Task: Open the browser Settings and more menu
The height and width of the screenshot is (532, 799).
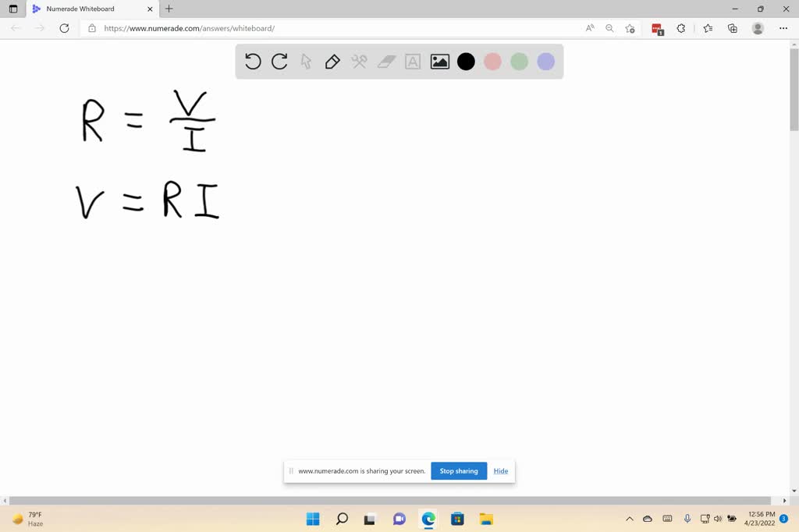Action: pyautogui.click(x=783, y=28)
